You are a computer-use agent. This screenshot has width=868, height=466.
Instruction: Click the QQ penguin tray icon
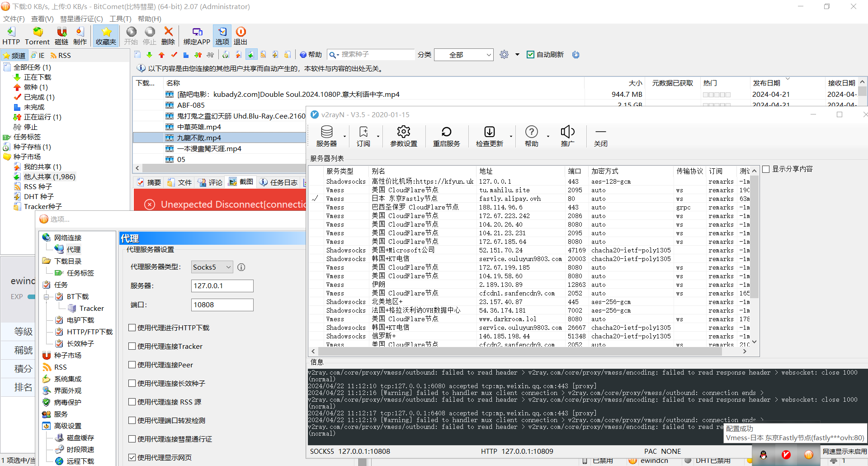pos(764,455)
